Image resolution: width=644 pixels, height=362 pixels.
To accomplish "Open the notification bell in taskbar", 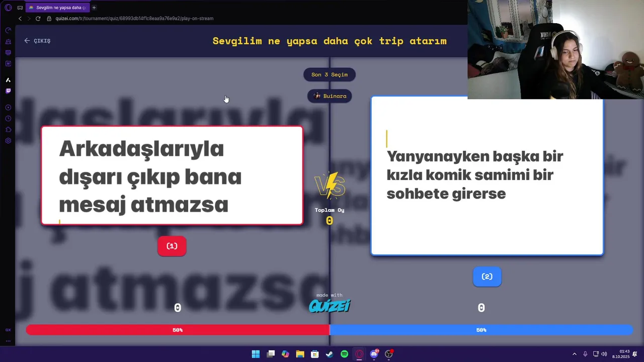I will pyautogui.click(x=635, y=354).
